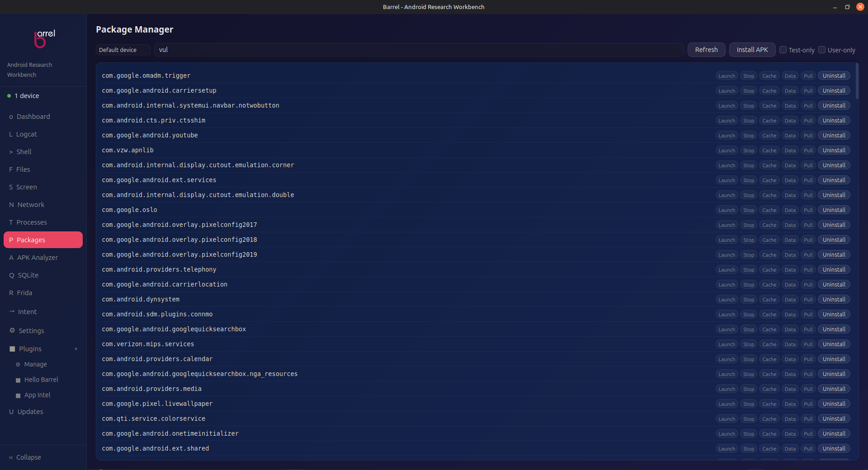Open Logcat from the sidebar
868x470 pixels.
coord(43,134)
